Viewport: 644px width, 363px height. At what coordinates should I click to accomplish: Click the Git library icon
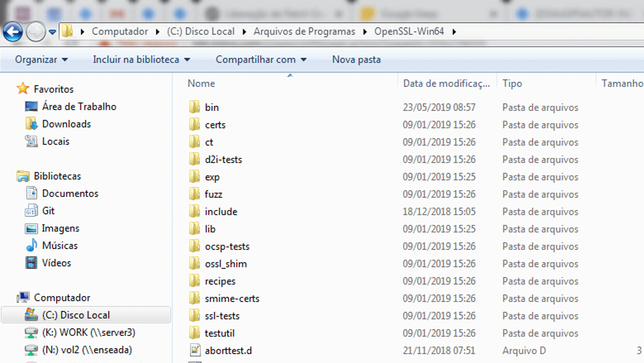(31, 211)
